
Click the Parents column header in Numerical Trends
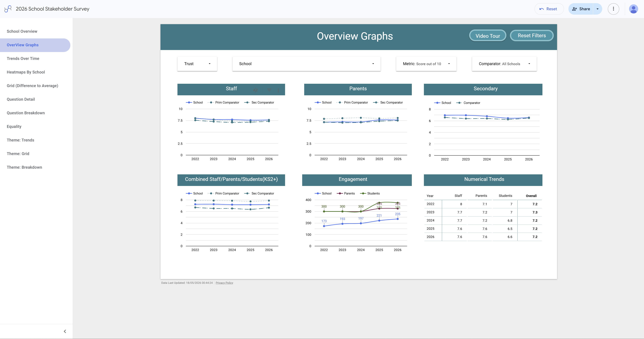tap(481, 196)
